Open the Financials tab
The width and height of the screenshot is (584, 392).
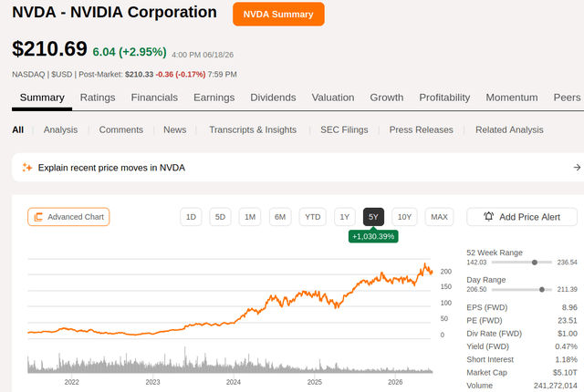click(154, 98)
